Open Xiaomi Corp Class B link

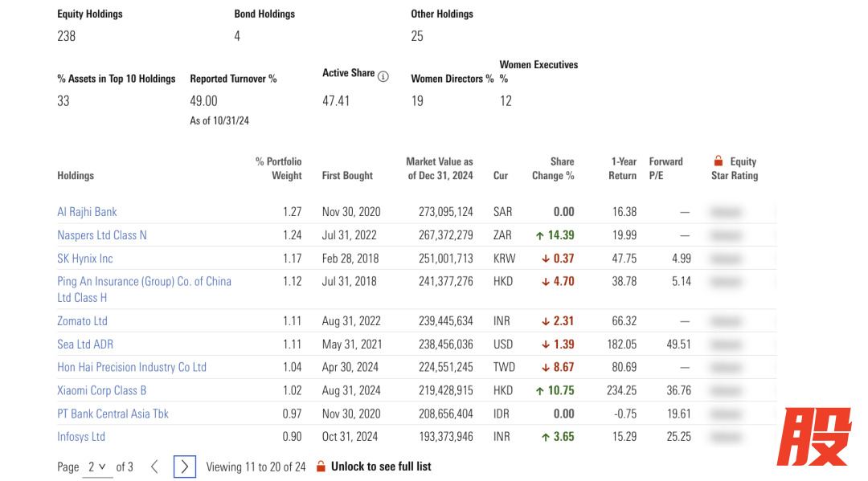pyautogui.click(x=102, y=390)
